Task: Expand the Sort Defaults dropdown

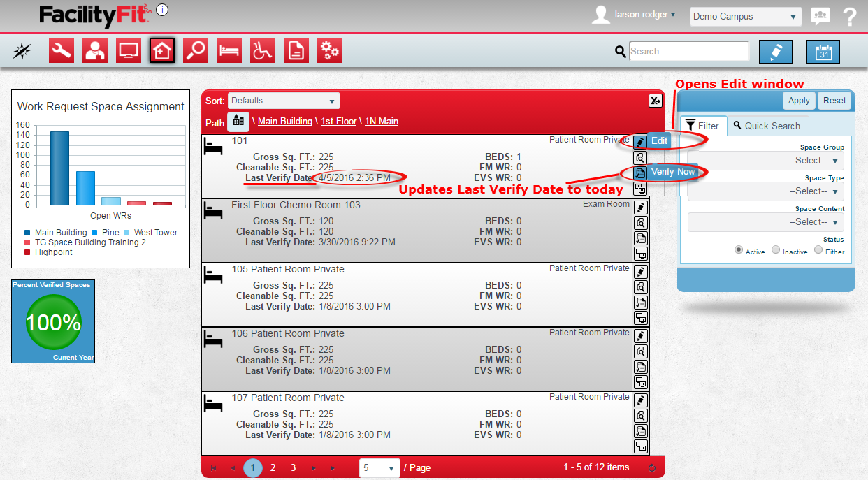Action: pyautogui.click(x=283, y=101)
